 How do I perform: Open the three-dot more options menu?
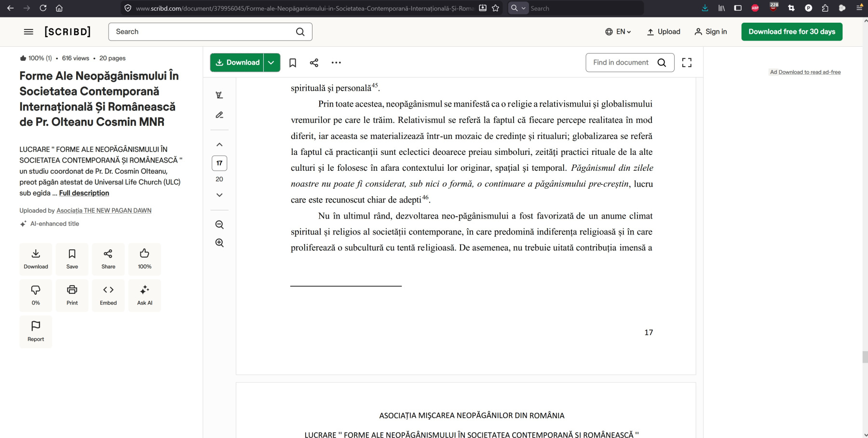pyautogui.click(x=336, y=63)
